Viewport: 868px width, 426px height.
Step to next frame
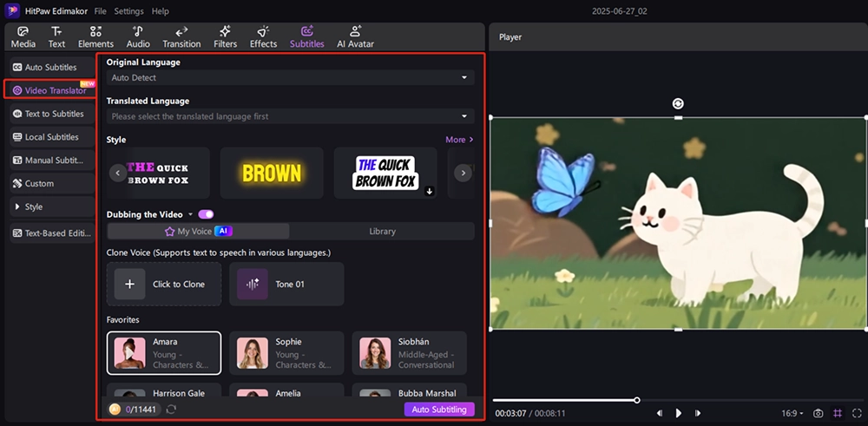[x=698, y=413]
